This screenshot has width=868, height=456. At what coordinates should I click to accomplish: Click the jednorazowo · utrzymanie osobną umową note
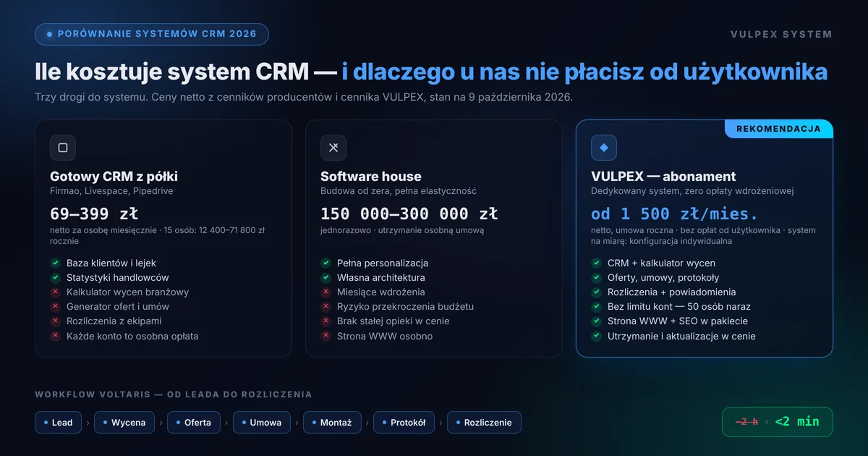[402, 230]
